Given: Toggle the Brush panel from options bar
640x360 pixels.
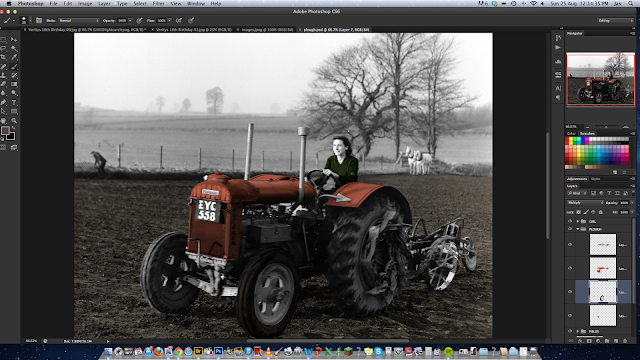Looking at the screenshot, I should click(39, 20).
